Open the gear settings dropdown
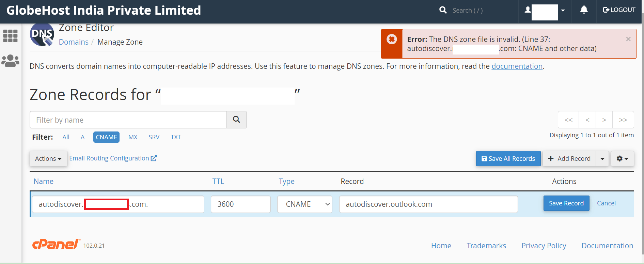Image resolution: width=644 pixels, height=264 pixels. pyautogui.click(x=622, y=159)
